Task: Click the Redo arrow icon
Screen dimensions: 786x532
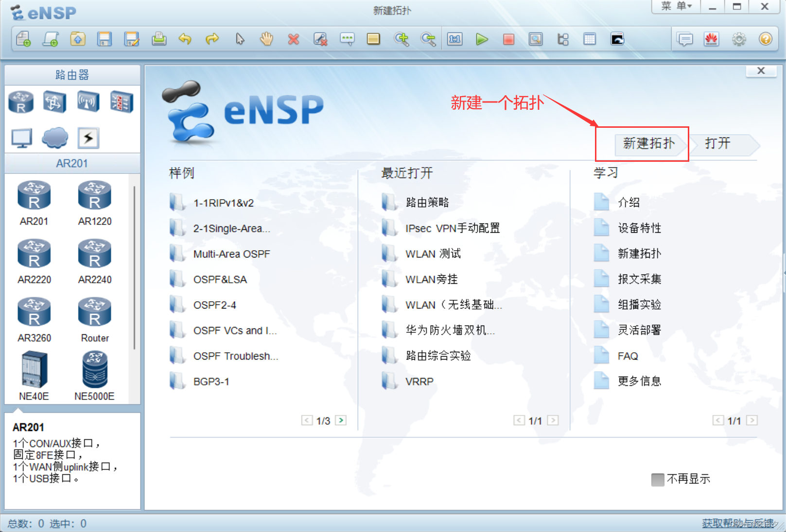Action: (212, 39)
